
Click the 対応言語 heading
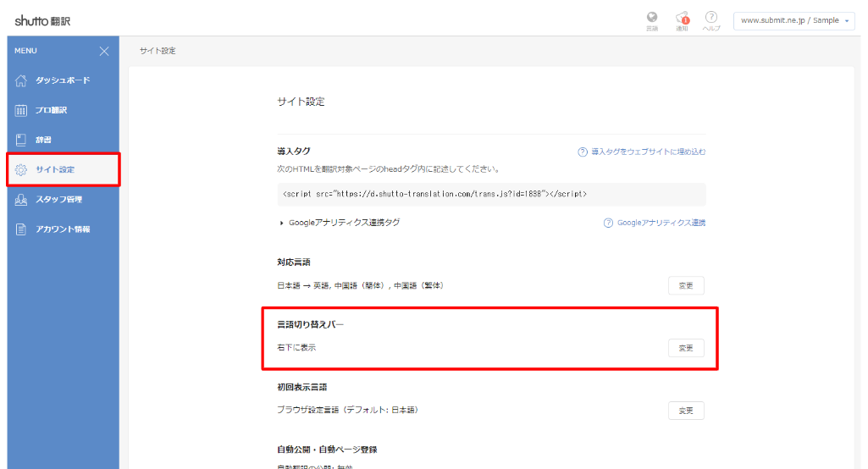coord(294,262)
